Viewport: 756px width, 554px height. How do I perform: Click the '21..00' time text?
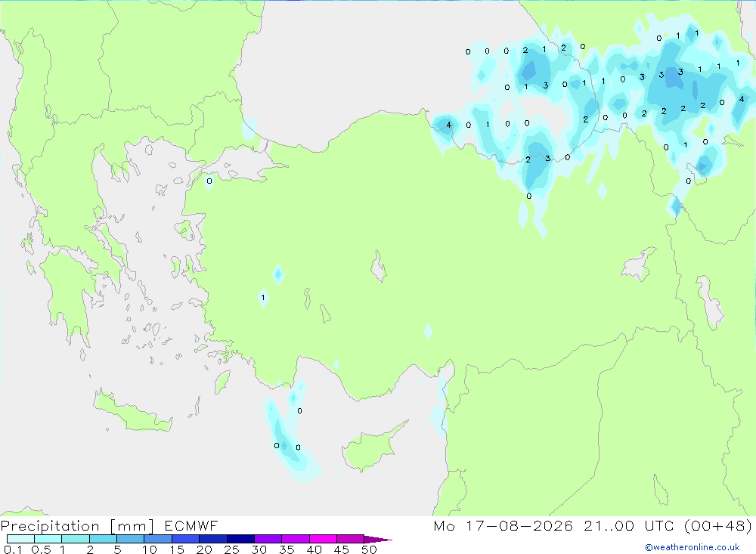coord(609,525)
